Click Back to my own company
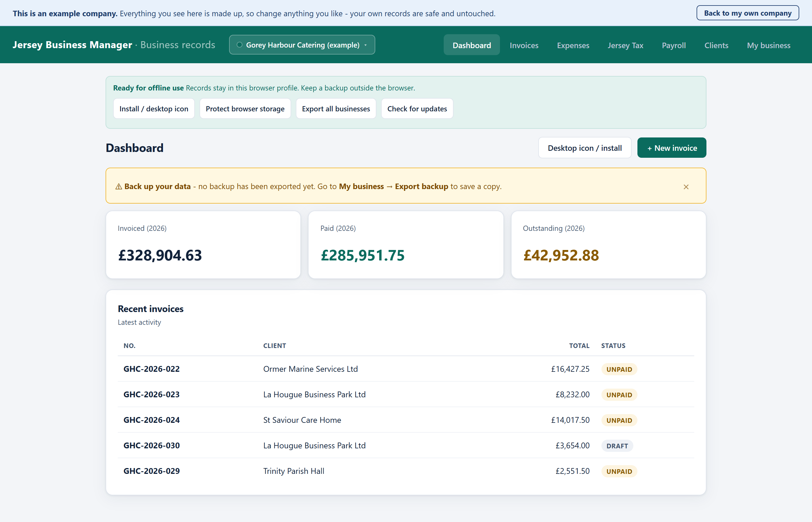This screenshot has height=522, width=812. pyautogui.click(x=748, y=13)
